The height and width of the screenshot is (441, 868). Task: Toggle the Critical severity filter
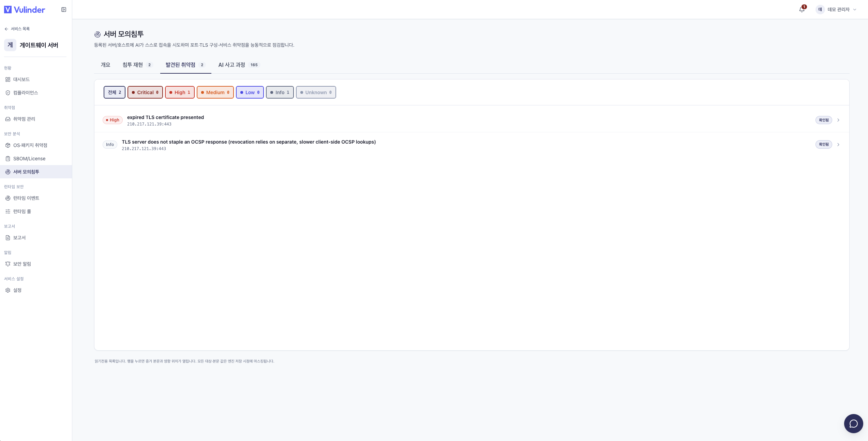(x=145, y=92)
